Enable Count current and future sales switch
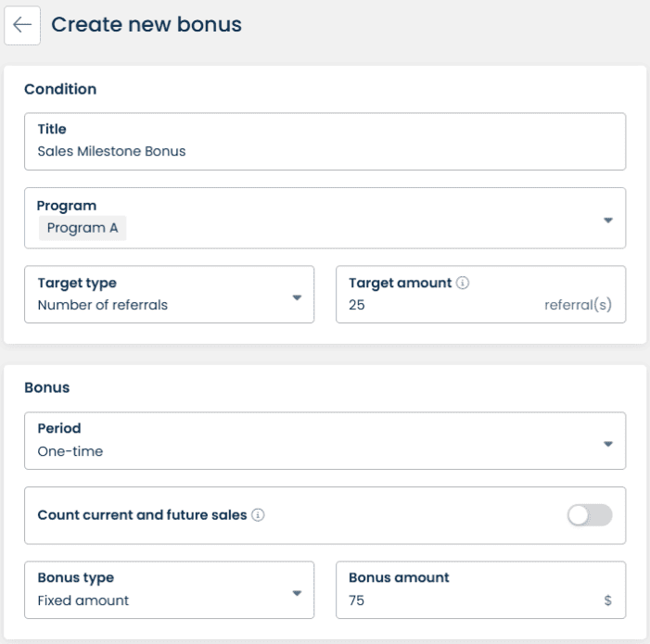 pos(590,515)
